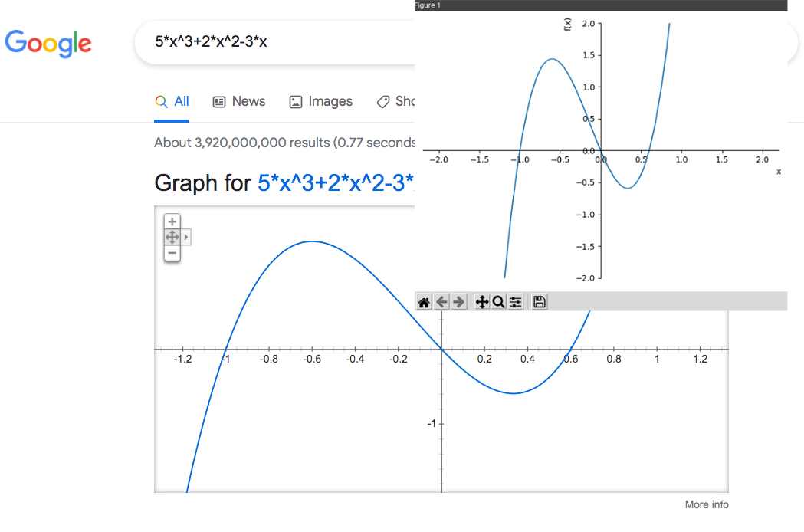Viewport: 804px width, 532px height.
Task: Zoom out of the Google graph with the minus icon
Action: (172, 252)
